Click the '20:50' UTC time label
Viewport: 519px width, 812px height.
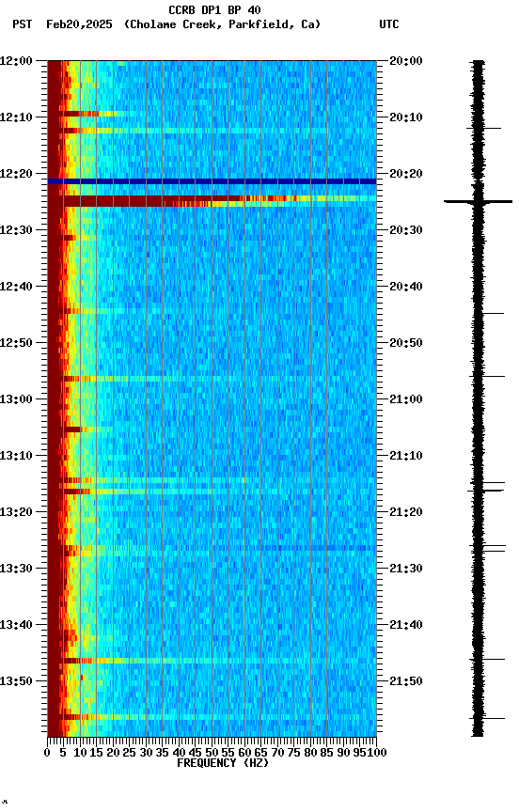406,343
